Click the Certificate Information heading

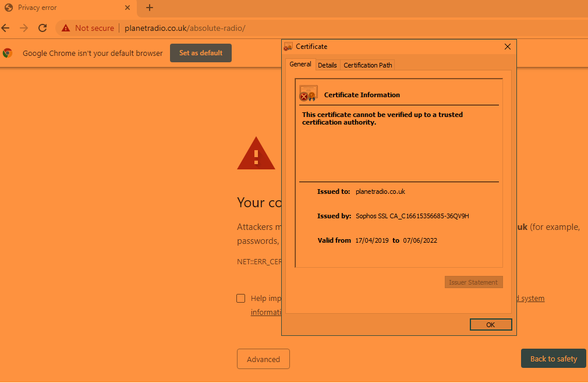[x=362, y=95]
